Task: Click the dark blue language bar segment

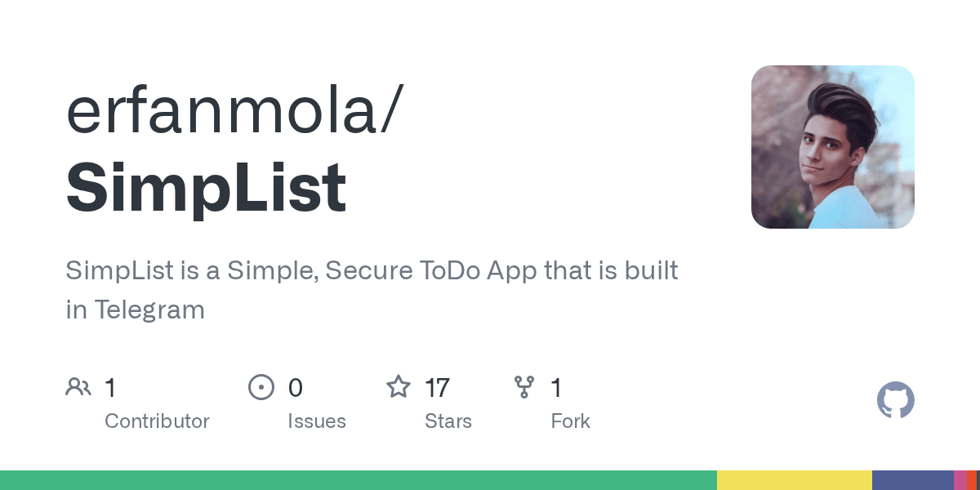Action: click(x=913, y=480)
